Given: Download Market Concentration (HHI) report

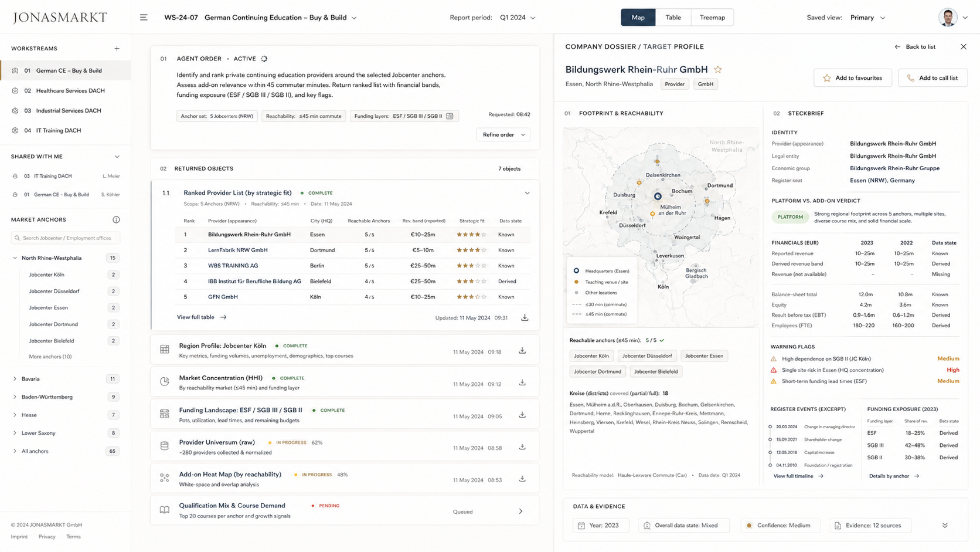Looking at the screenshot, I should pos(522,383).
